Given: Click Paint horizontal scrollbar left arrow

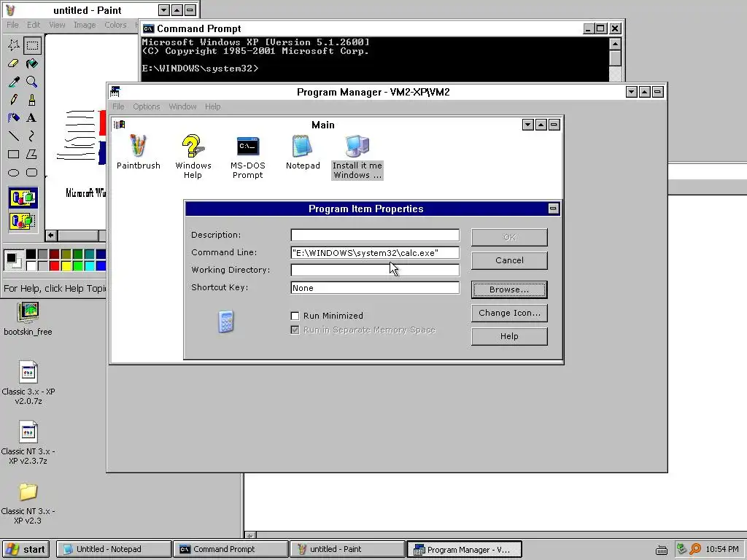Looking at the screenshot, I should (x=51, y=236).
